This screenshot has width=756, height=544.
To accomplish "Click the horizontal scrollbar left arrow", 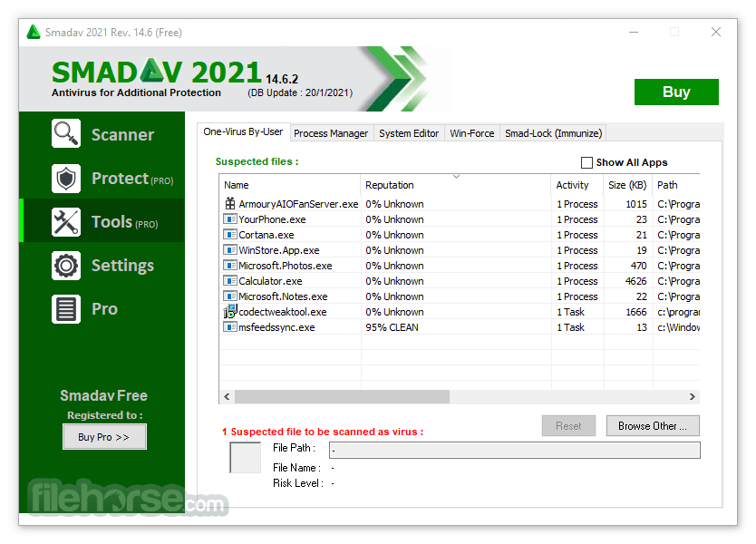I will [227, 396].
